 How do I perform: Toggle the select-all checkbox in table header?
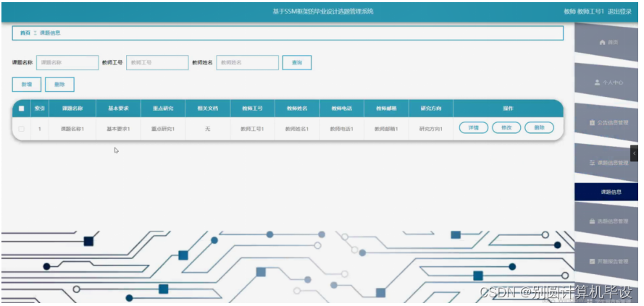(x=21, y=109)
